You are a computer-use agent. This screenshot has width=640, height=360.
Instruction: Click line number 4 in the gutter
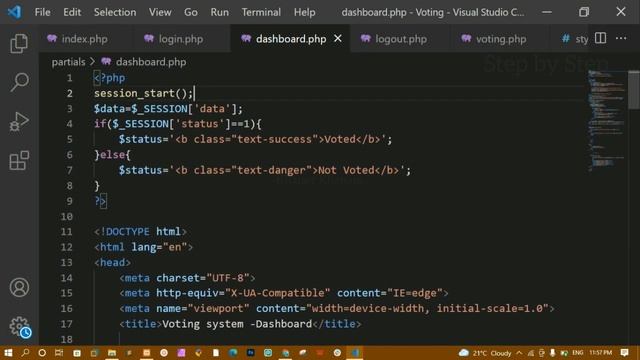pyautogui.click(x=69, y=124)
